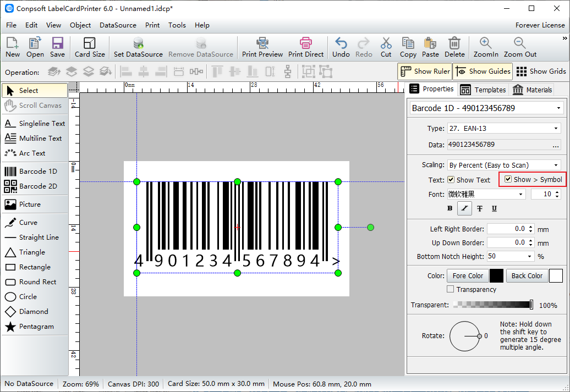570x392 pixels.
Task: Select the Curve drawing tool
Action: (x=35, y=223)
